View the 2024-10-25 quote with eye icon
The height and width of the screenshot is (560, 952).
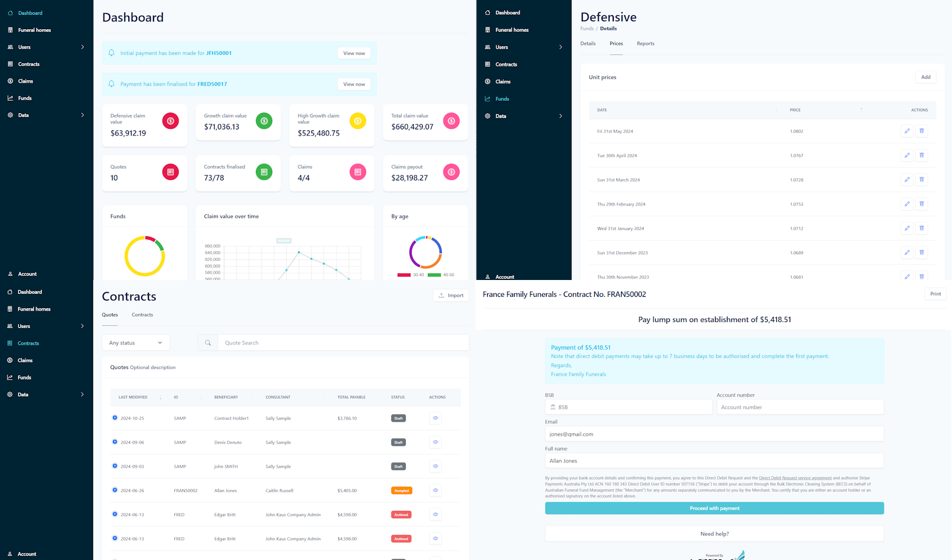click(x=435, y=418)
